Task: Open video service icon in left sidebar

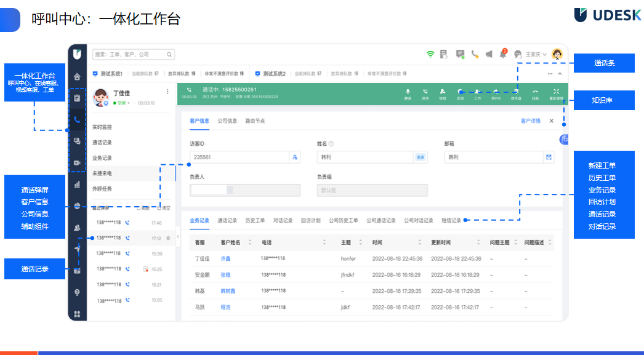Action: (x=77, y=162)
